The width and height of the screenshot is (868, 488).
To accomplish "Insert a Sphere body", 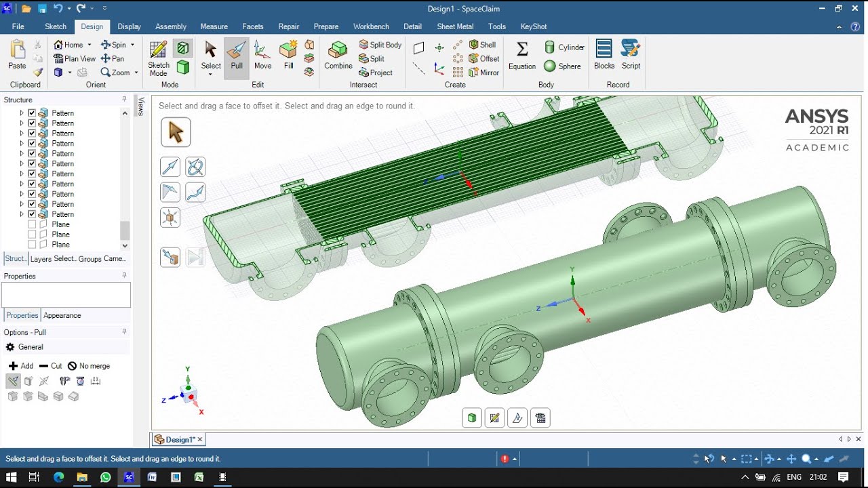I will 563,66.
